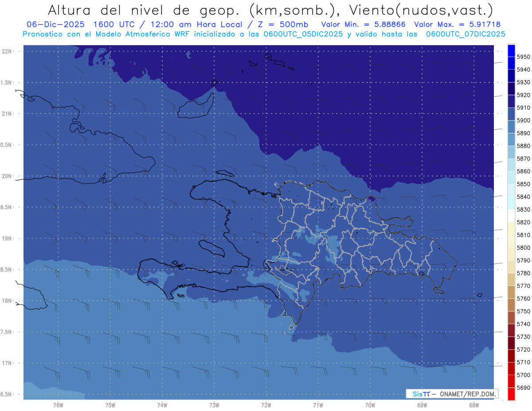This screenshot has width=532, height=411.
Task: Click the "73W" longitude label
Action: point(214,405)
